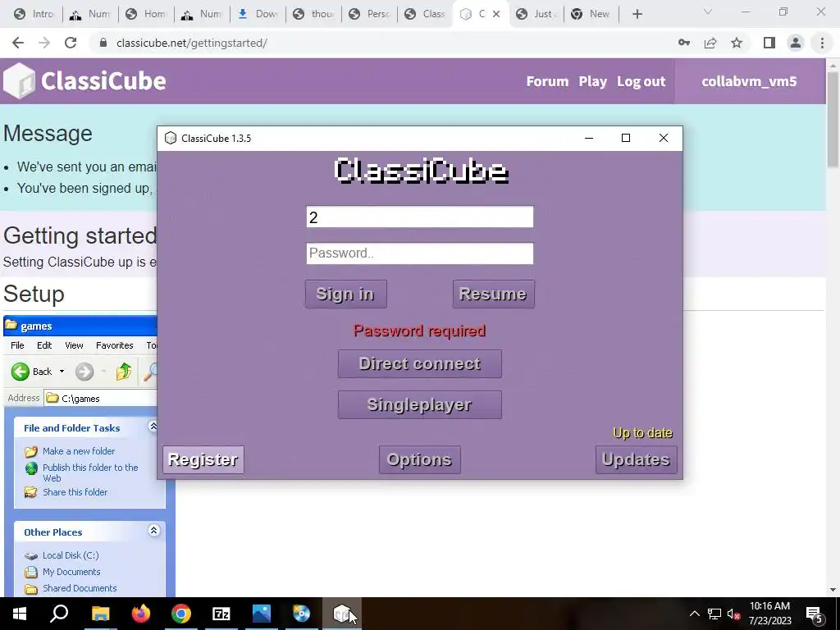
Task: Go back in Chrome browser
Action: click(18, 43)
